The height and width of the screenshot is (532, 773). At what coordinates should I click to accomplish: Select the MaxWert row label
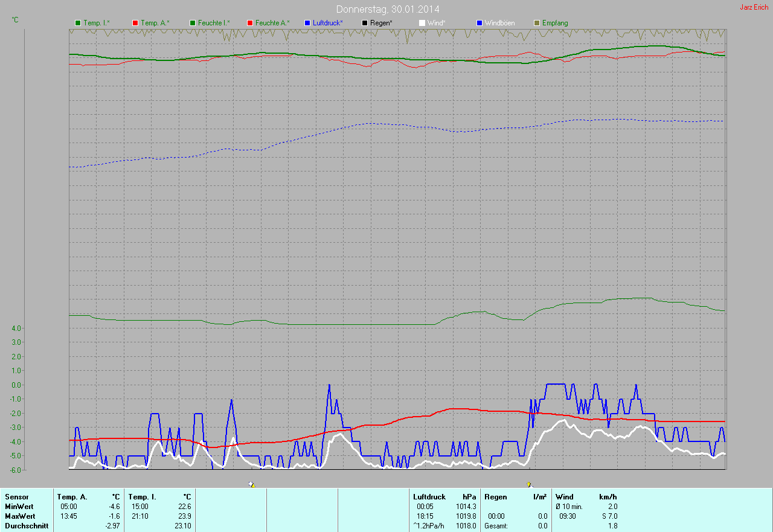click(20, 516)
